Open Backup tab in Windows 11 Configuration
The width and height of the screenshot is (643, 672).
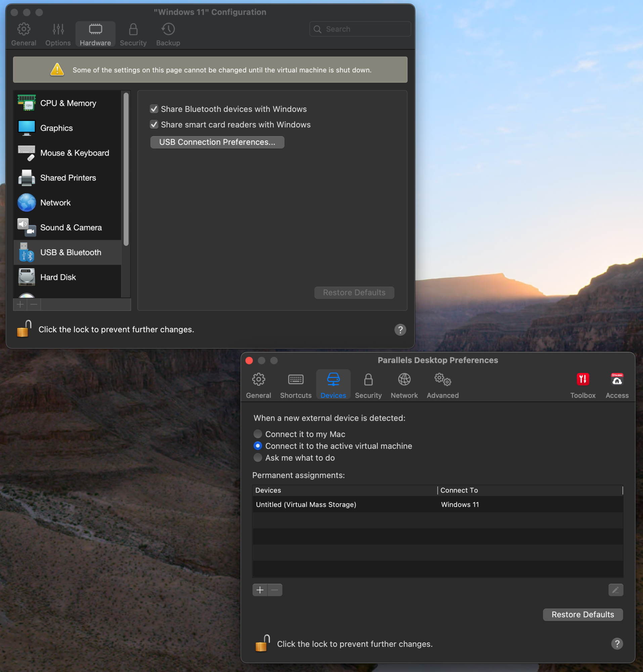pos(168,34)
